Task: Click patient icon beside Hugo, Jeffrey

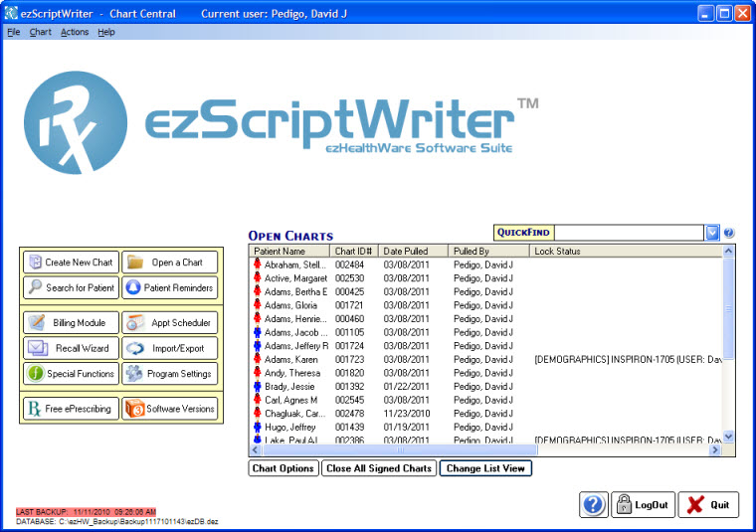Action: point(258,427)
